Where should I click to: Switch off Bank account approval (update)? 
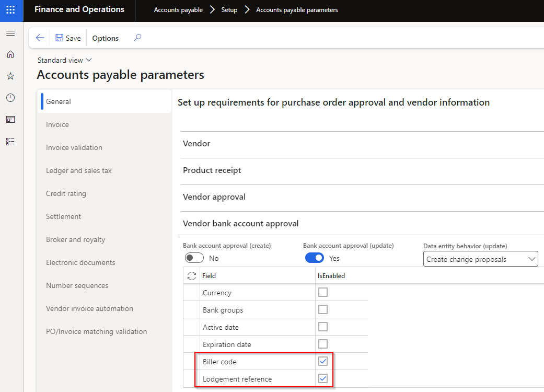(x=314, y=257)
